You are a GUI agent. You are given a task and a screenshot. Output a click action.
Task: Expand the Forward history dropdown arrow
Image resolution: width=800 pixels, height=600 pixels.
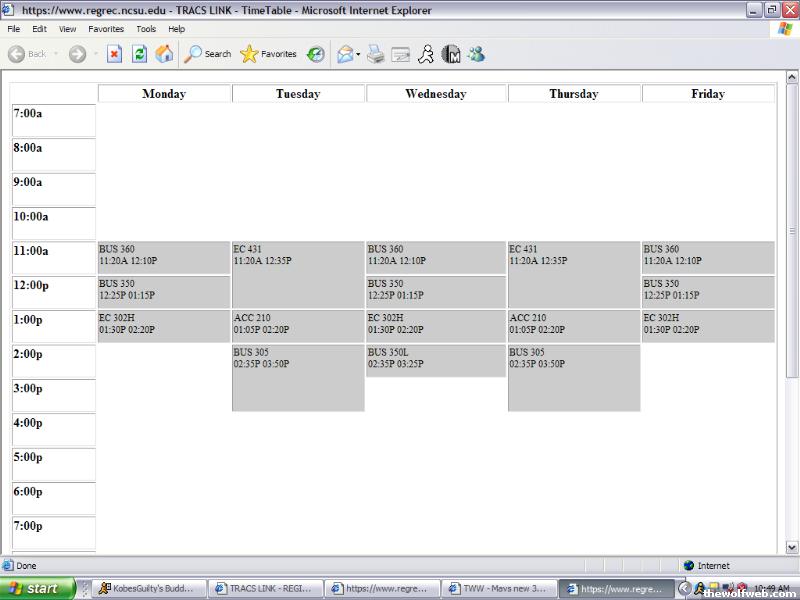pos(95,55)
